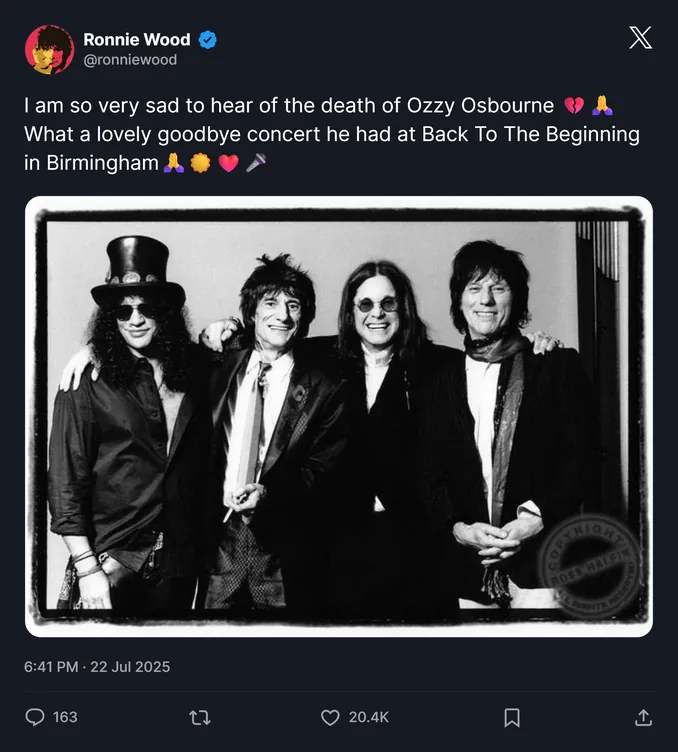678x752 pixels.
Task: Click the 163 replies count
Action: point(65,717)
